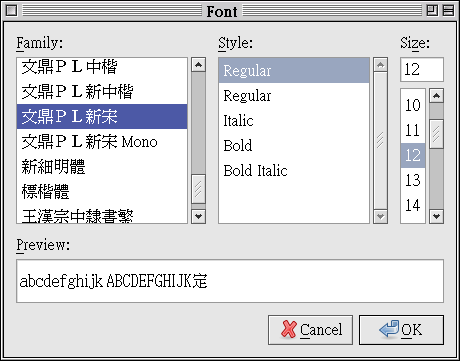Click the Family list scroll down arrow
Viewport: 460px width, 361px height.
click(x=198, y=216)
